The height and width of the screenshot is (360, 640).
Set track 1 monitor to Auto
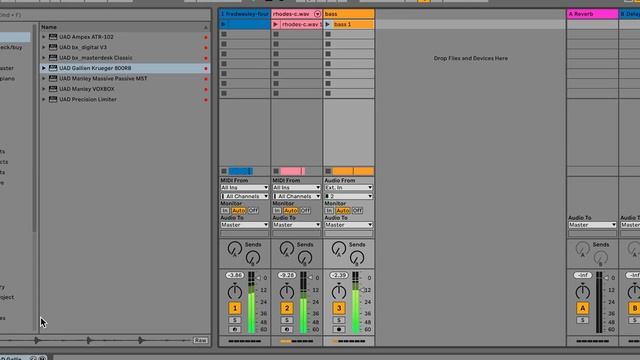point(239,211)
